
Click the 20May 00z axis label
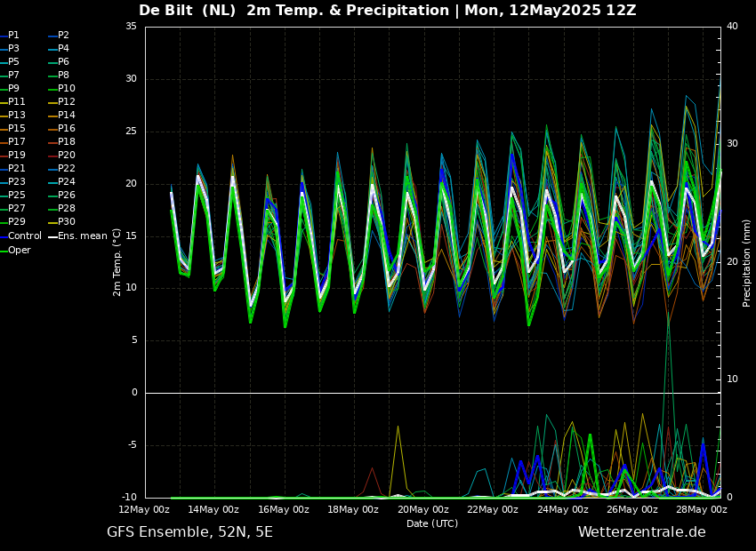[x=422, y=509]
